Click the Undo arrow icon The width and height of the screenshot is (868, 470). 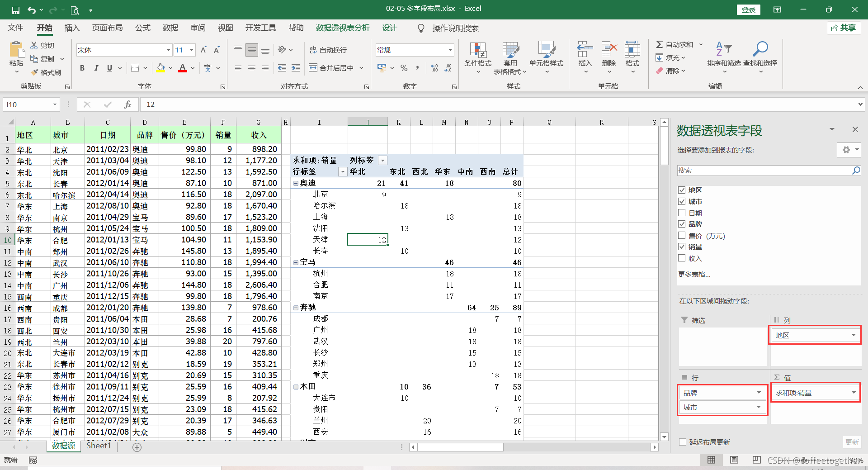click(x=31, y=10)
